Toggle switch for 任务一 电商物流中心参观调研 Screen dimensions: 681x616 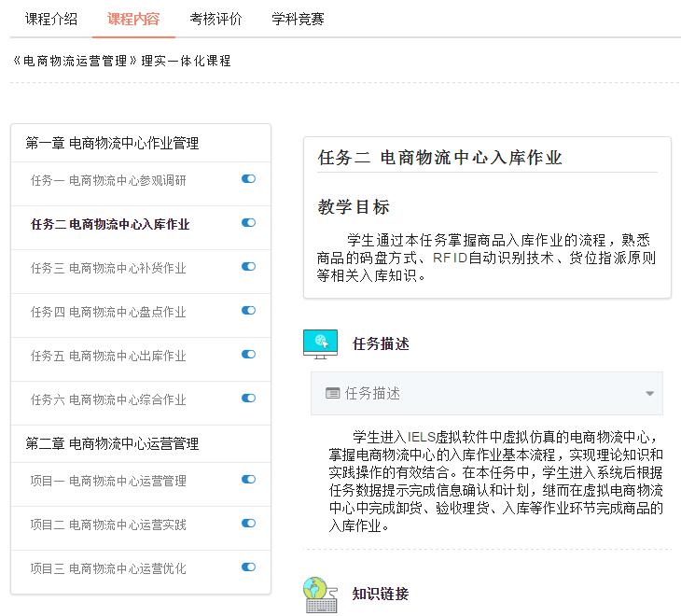pos(248,179)
